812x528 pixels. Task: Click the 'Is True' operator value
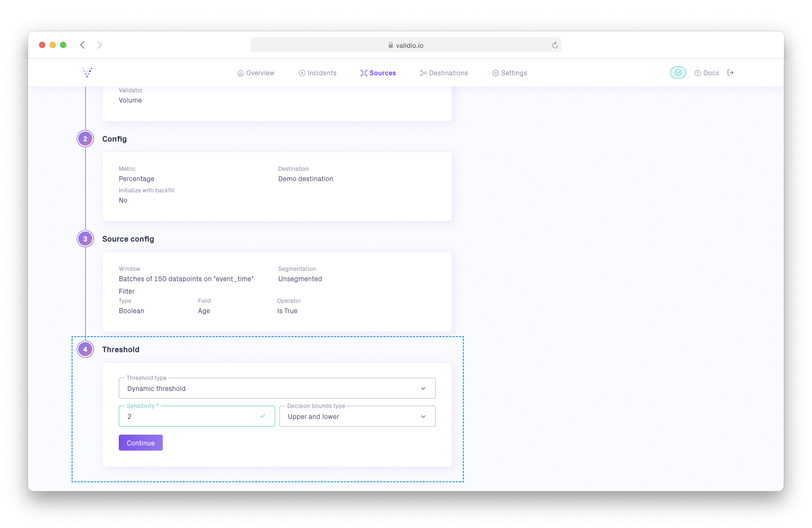pyautogui.click(x=287, y=311)
